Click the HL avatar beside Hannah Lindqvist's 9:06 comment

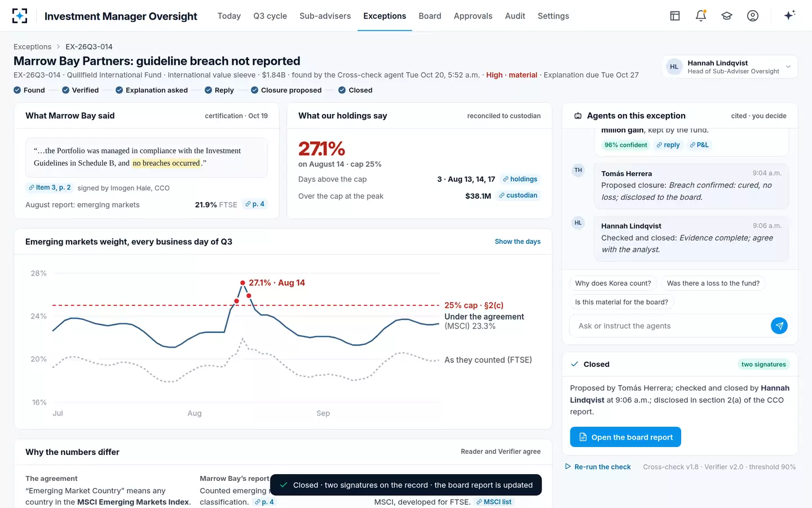[578, 223]
